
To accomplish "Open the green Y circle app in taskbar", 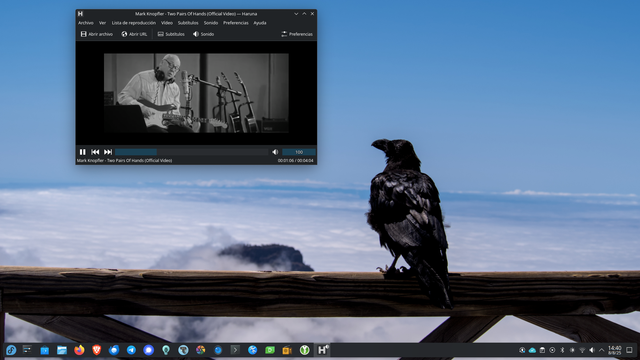I will pyautogui.click(x=304, y=350).
